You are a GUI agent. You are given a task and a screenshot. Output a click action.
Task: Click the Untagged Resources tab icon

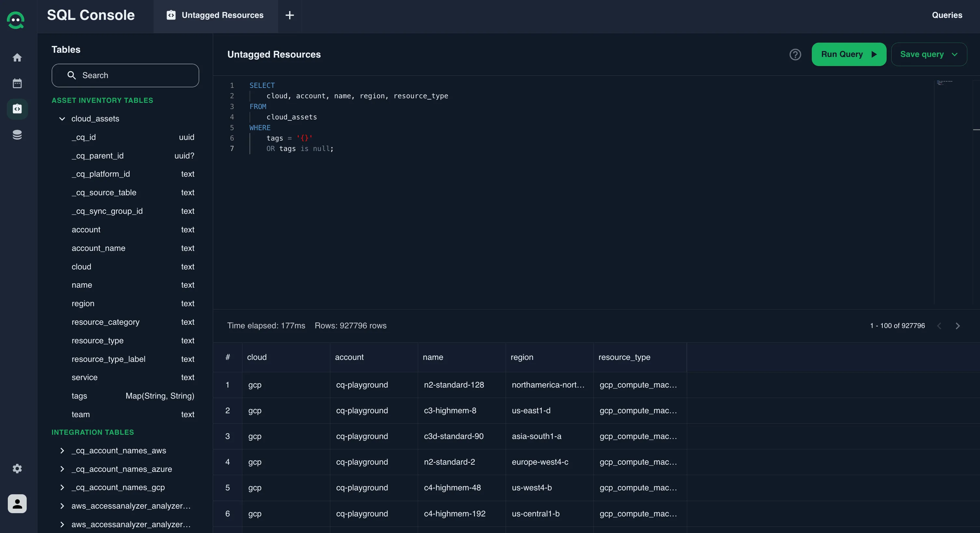[171, 15]
